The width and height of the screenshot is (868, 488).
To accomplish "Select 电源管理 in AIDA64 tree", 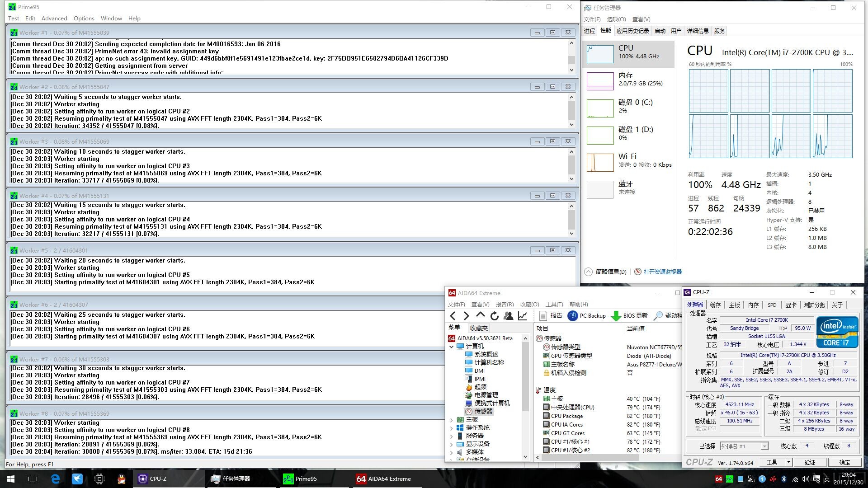I will 481,395.
